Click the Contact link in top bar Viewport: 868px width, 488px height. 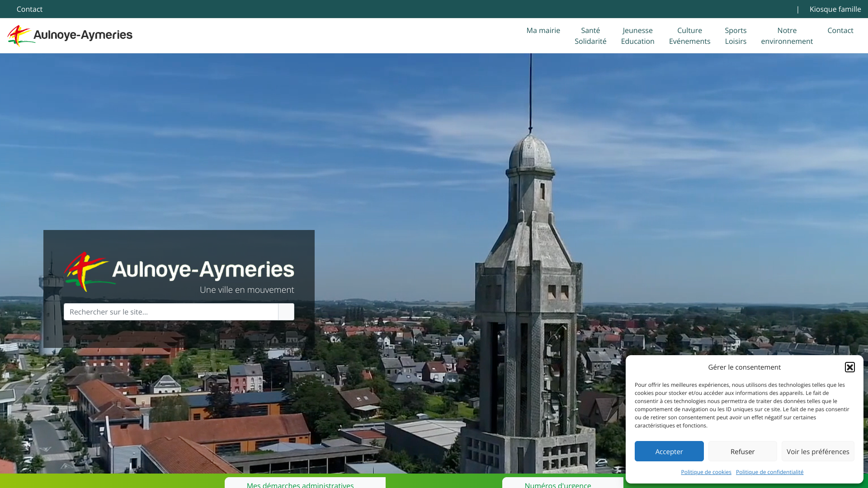point(29,9)
